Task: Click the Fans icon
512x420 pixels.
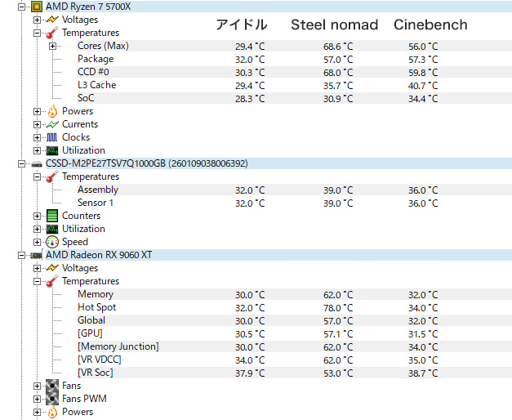Action: click(52, 386)
